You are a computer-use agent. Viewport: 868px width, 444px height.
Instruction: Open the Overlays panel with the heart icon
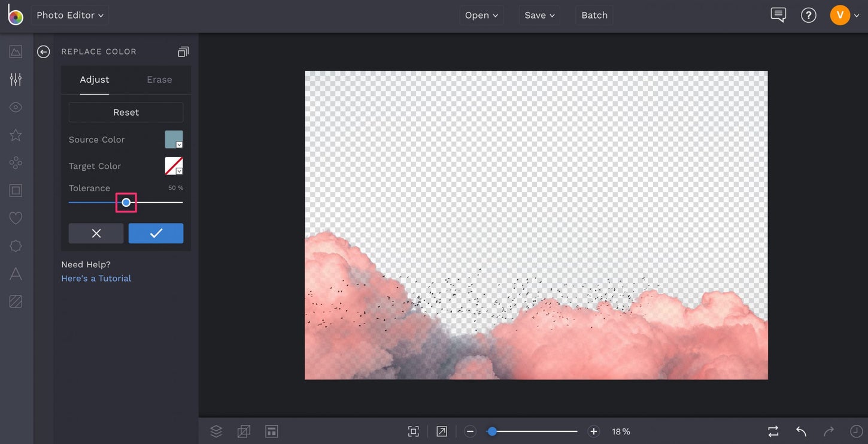tap(16, 218)
